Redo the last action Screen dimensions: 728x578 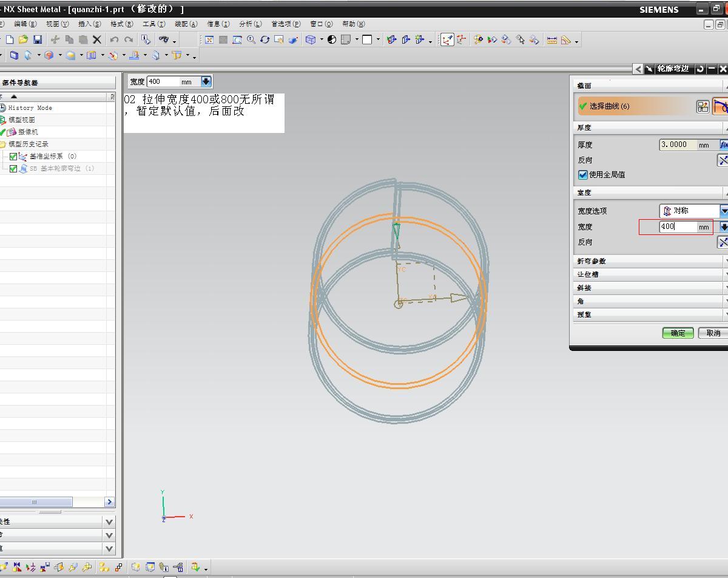(129, 39)
